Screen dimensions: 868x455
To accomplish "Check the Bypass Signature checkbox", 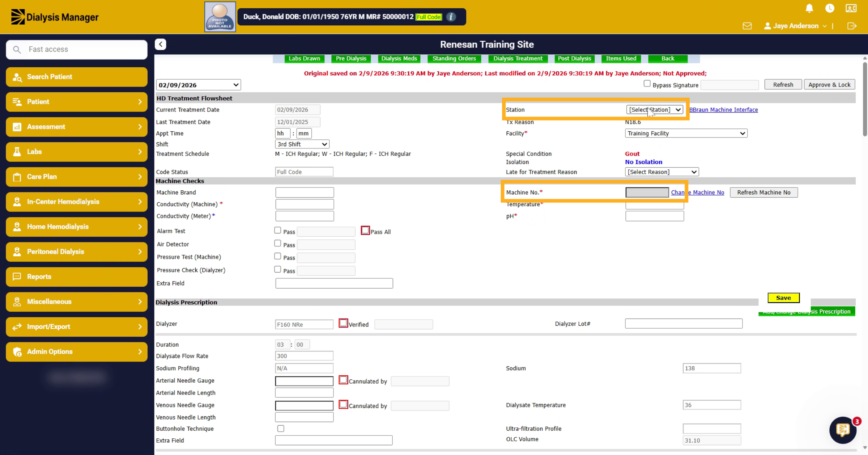I will (647, 84).
